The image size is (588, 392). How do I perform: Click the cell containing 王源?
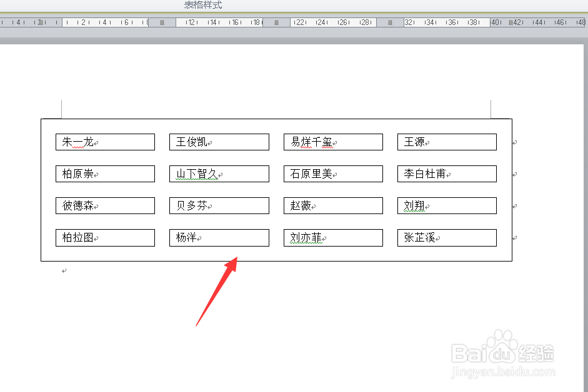[x=447, y=142]
